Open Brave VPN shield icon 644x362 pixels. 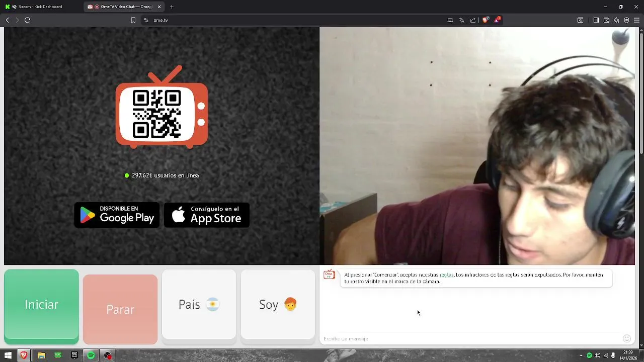626,20
